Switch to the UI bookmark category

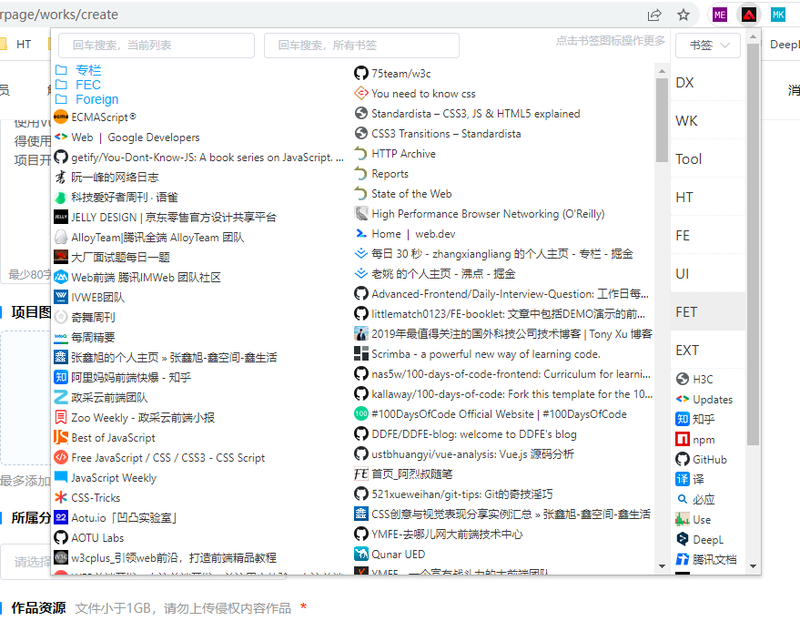tap(707, 274)
